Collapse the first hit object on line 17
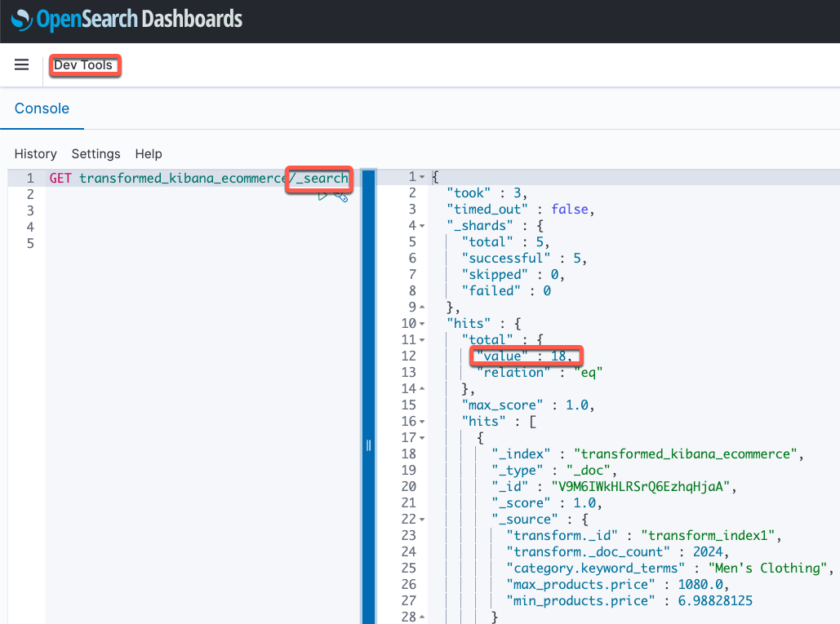The image size is (840, 624). click(422, 438)
